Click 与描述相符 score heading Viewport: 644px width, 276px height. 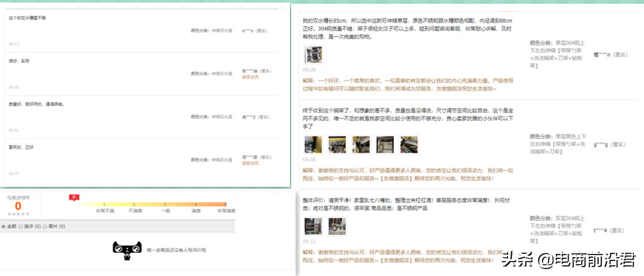pos(18,197)
